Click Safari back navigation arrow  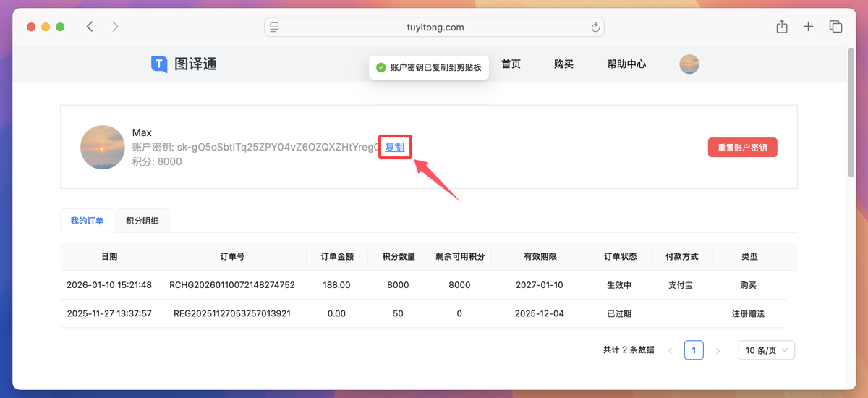(90, 27)
